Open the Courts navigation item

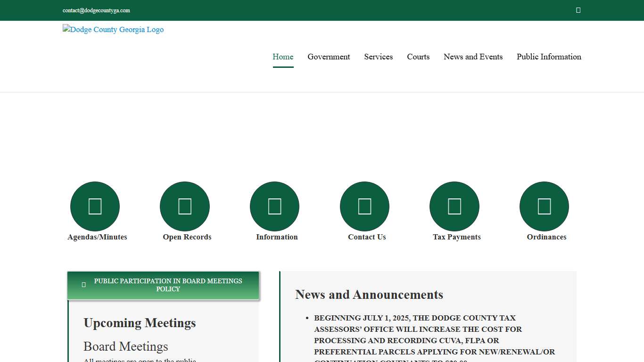tap(418, 57)
